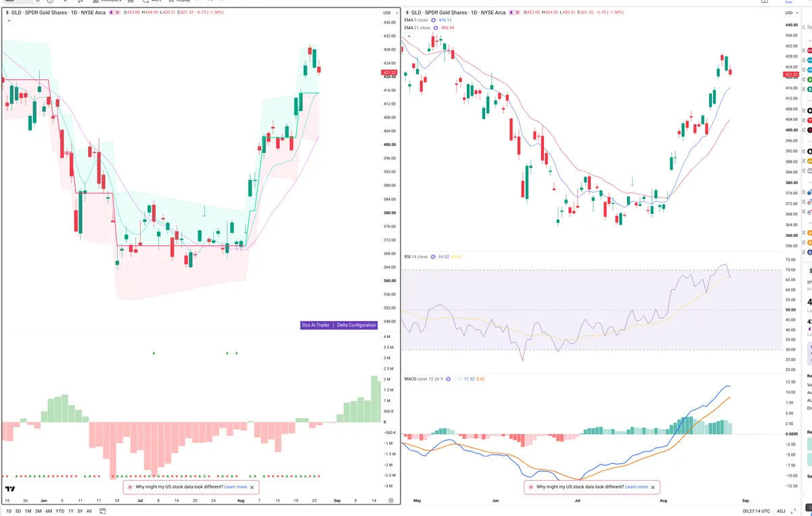The image size is (812, 516).
Task: Click the 421.32 price label on left chart
Action: pyautogui.click(x=389, y=72)
